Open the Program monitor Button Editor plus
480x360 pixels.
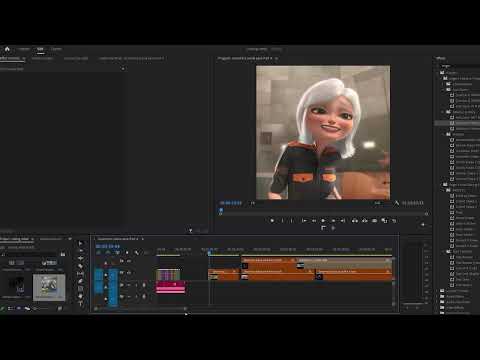(423, 225)
